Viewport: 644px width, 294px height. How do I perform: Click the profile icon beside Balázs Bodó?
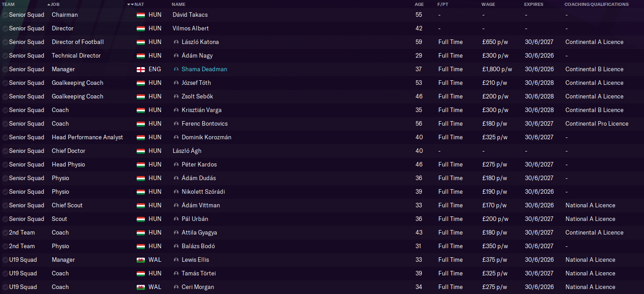(176, 246)
